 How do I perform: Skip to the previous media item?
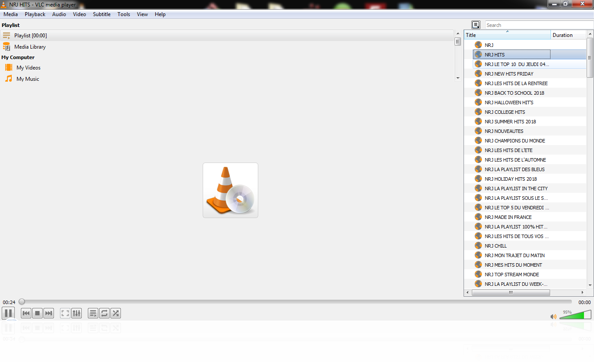click(26, 313)
